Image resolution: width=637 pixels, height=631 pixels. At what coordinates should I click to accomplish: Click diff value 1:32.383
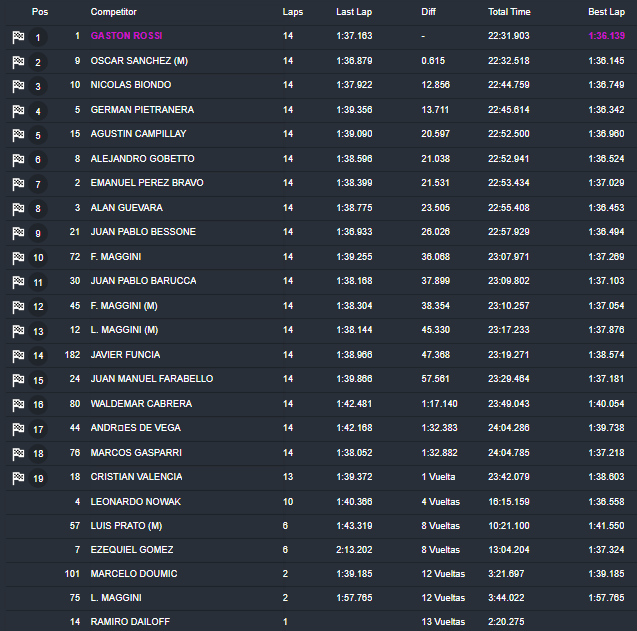[440, 428]
